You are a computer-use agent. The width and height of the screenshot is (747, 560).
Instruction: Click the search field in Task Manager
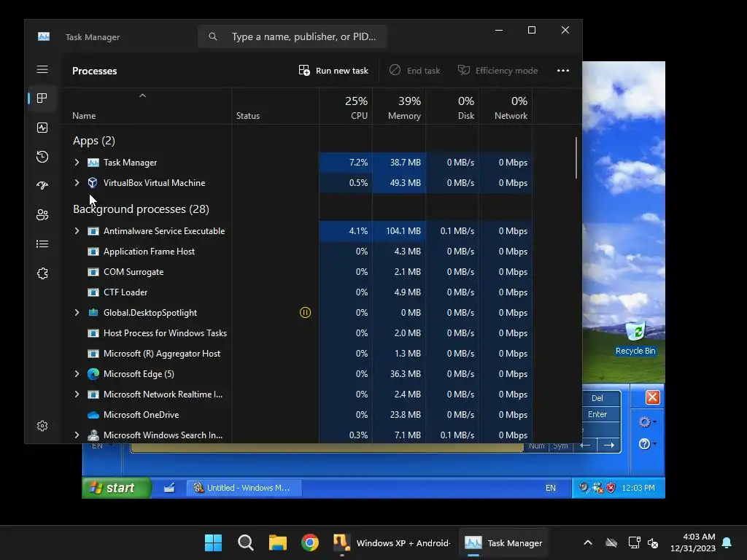tap(292, 36)
